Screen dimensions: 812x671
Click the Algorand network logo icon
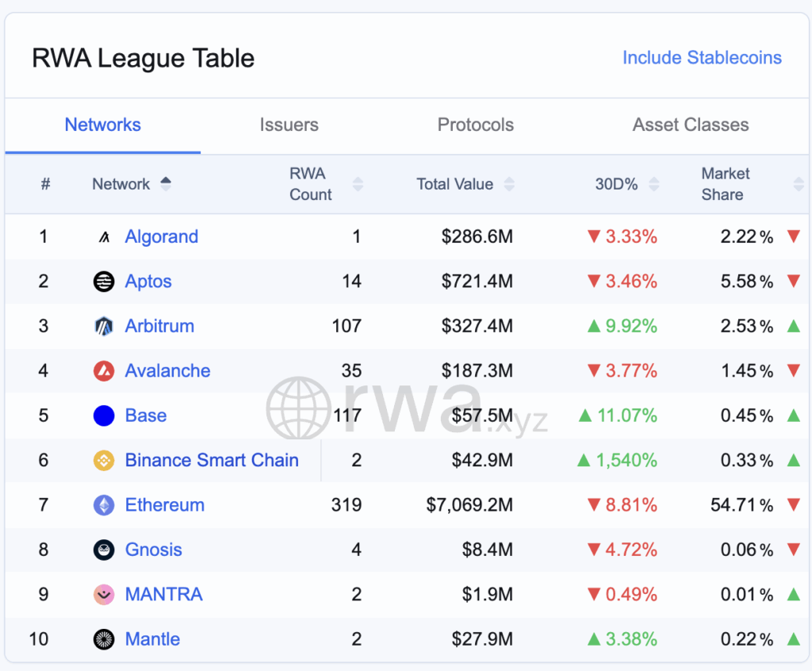tap(104, 236)
